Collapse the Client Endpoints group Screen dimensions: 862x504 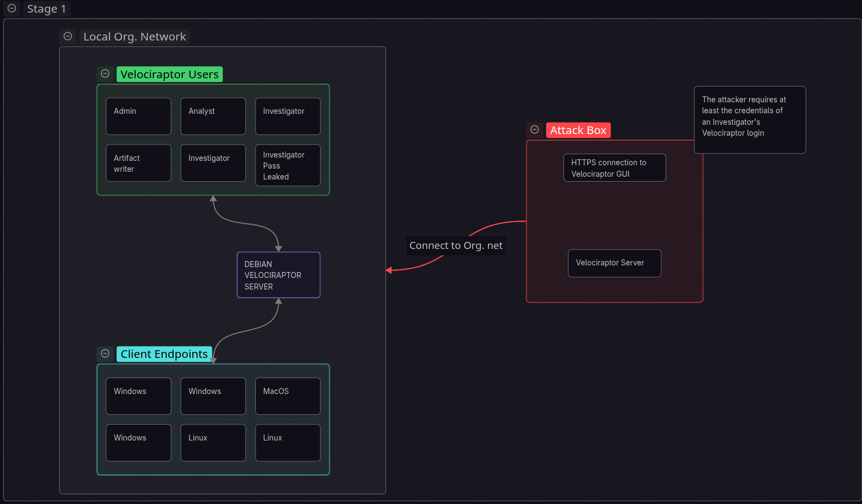tap(105, 354)
